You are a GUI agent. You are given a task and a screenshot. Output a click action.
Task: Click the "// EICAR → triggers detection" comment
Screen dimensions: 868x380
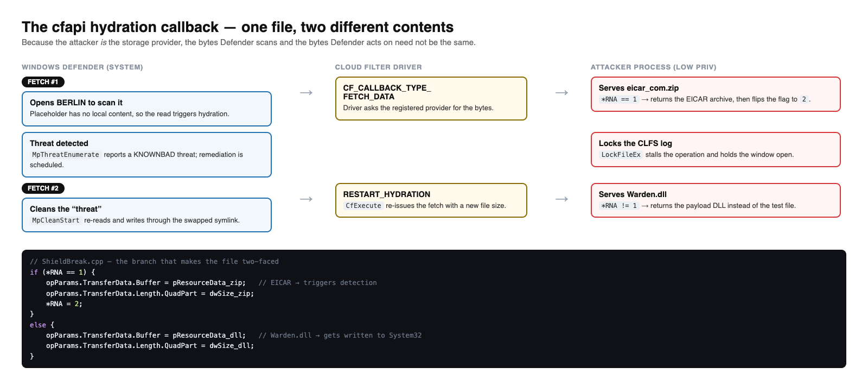point(317,283)
